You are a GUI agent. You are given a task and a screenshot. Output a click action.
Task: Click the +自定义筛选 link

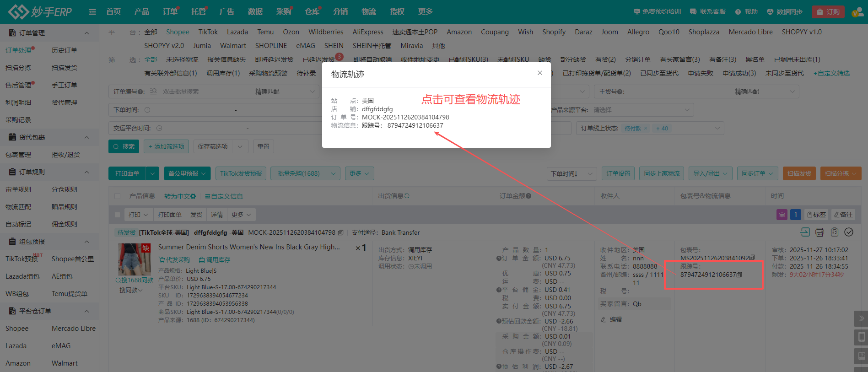point(831,73)
